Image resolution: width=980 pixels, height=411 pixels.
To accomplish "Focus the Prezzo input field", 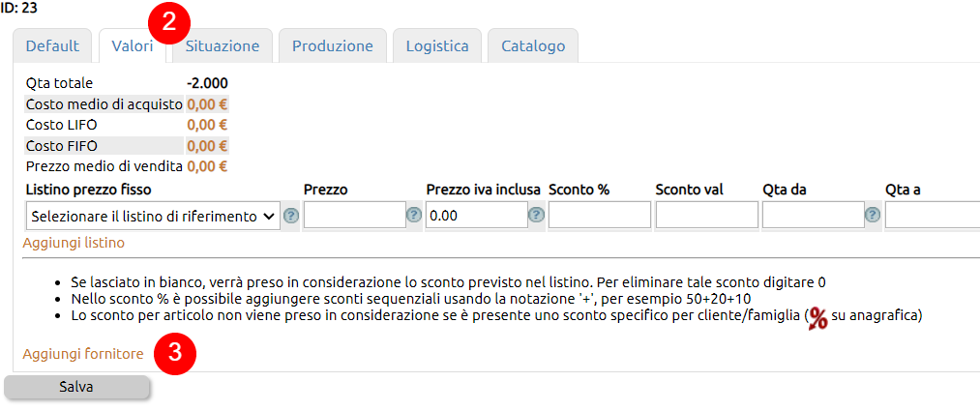I will click(x=355, y=216).
